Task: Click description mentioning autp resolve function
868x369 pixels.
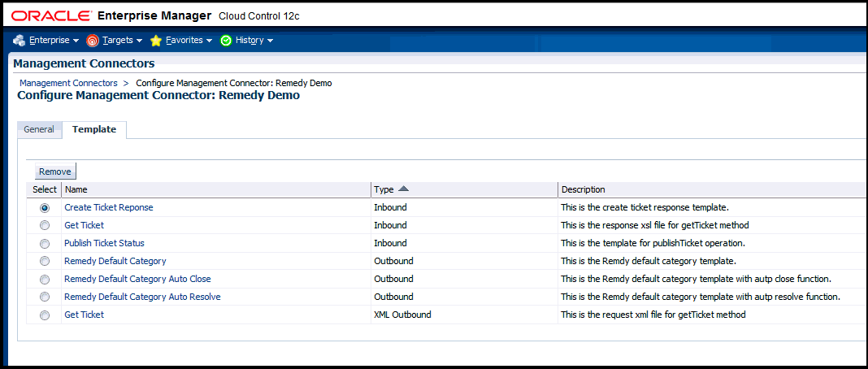Action: (701, 297)
